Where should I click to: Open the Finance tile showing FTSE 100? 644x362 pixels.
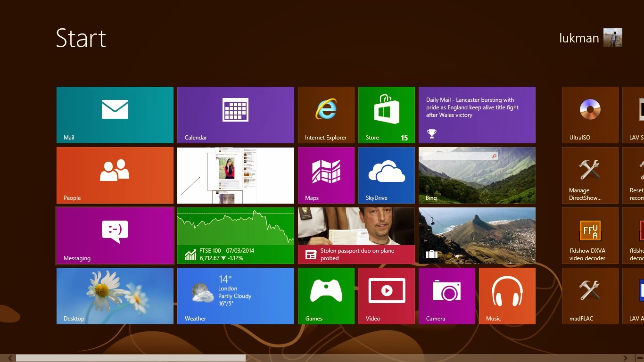click(236, 236)
